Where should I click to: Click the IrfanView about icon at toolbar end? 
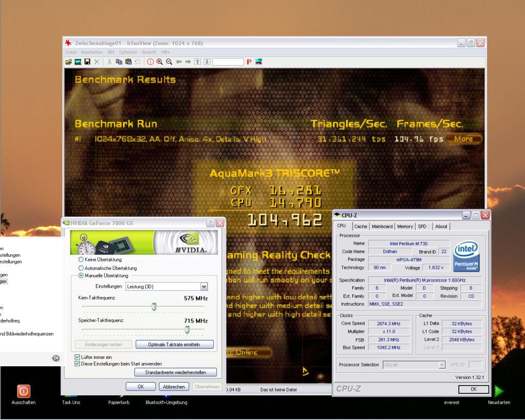(258, 62)
